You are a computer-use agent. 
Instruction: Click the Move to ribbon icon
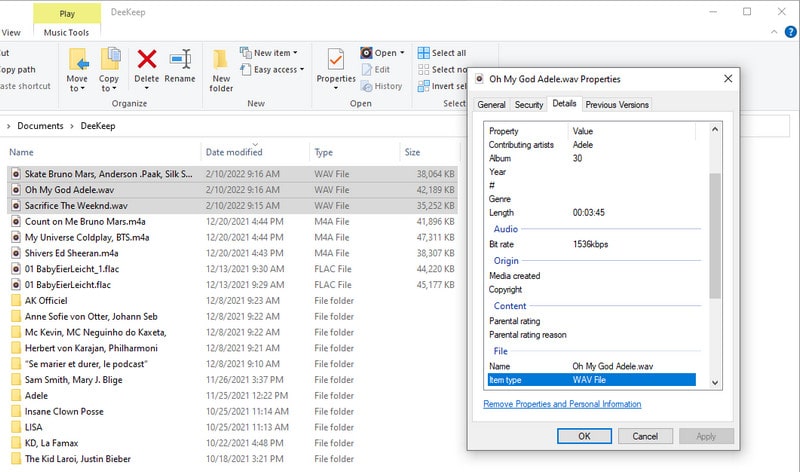(79, 60)
